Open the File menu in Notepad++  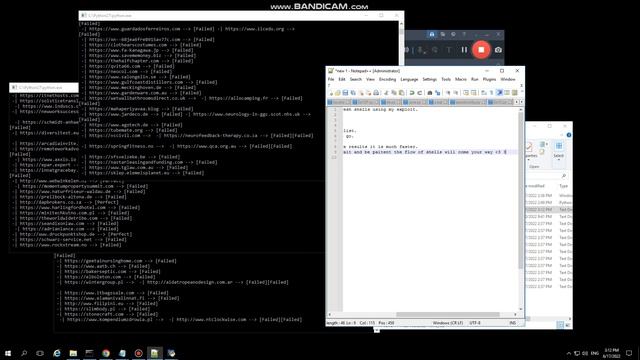pos(331,79)
